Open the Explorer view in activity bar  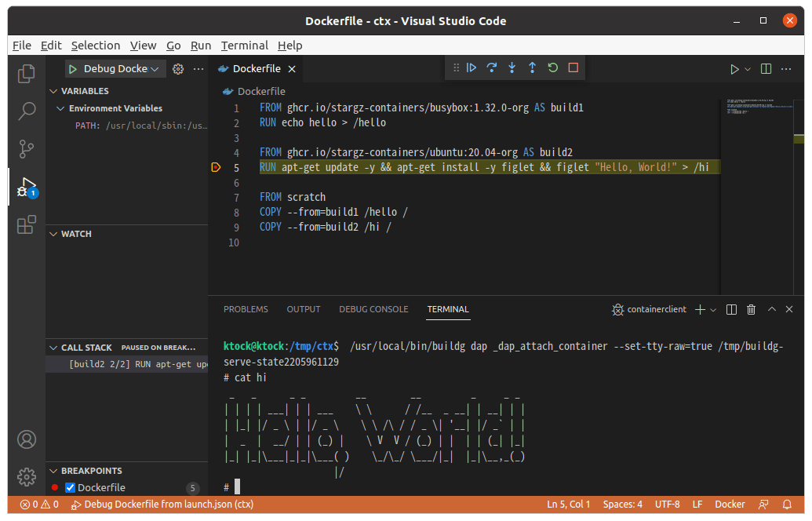point(27,74)
